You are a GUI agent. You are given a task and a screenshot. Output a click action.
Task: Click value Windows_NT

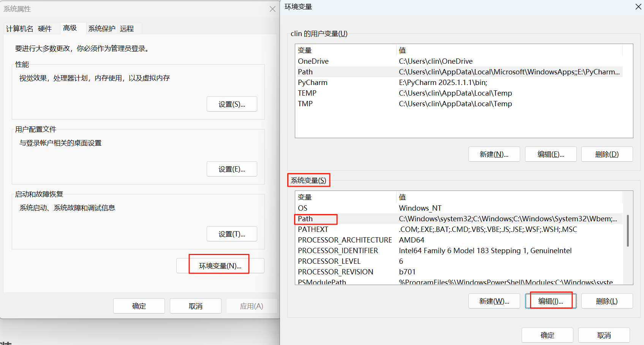(x=420, y=208)
